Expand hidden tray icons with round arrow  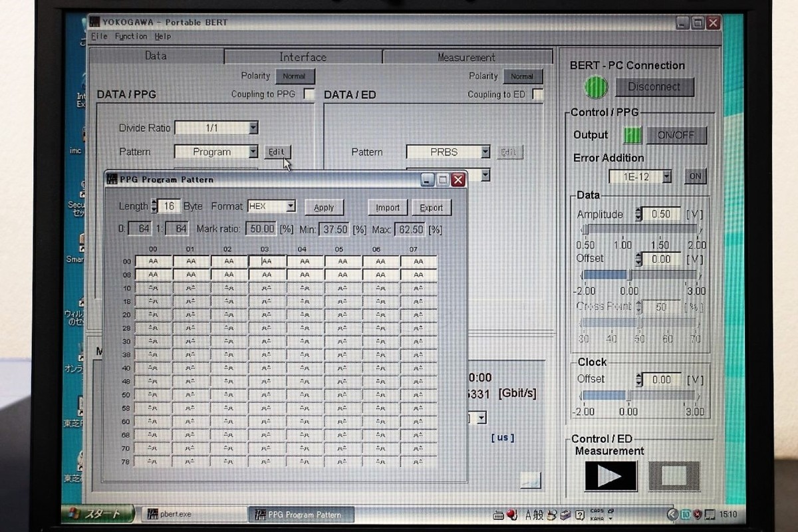point(672,514)
